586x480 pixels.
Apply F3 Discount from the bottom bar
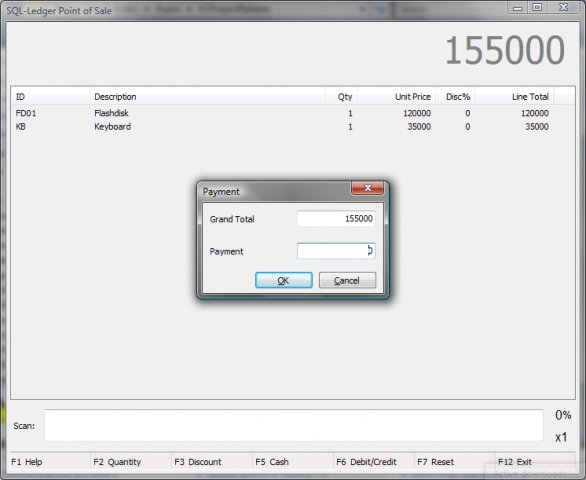point(198,462)
